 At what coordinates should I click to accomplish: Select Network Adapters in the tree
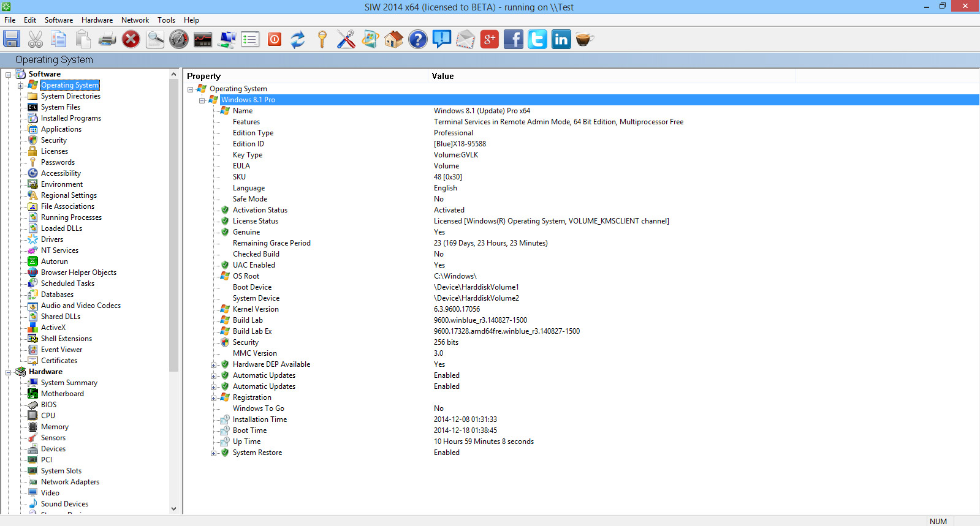[70, 482]
